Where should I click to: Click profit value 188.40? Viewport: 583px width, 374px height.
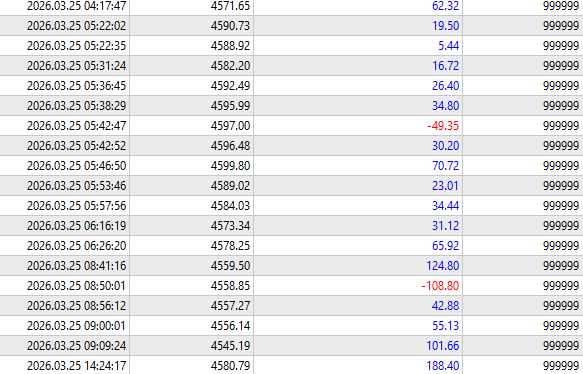[442, 366]
